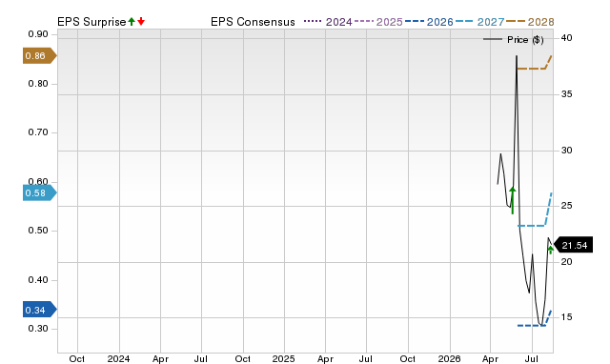Click the small green surprise arrow near 21.54
Screen dimensions: 610x364
coord(551,250)
